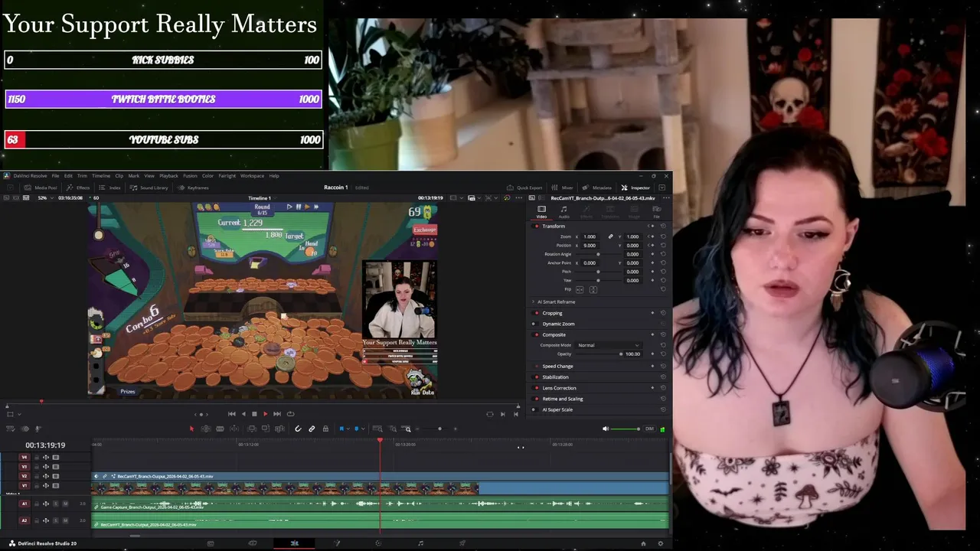Toggle the Lens Correction switch
The width and height of the screenshot is (980, 551).
coord(535,388)
